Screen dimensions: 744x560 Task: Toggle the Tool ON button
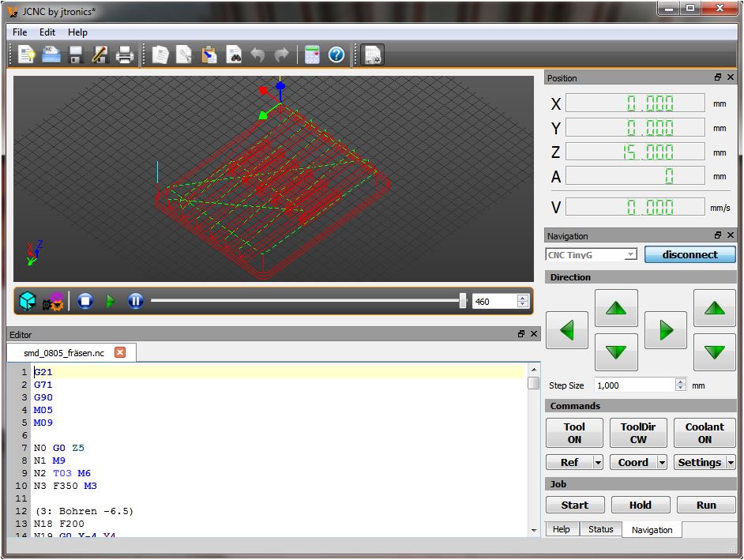pos(574,433)
